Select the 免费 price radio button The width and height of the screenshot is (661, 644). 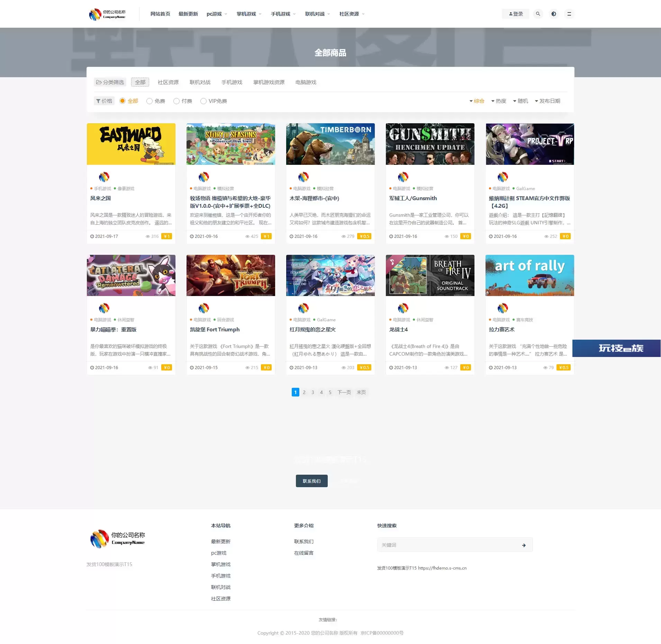[150, 101]
